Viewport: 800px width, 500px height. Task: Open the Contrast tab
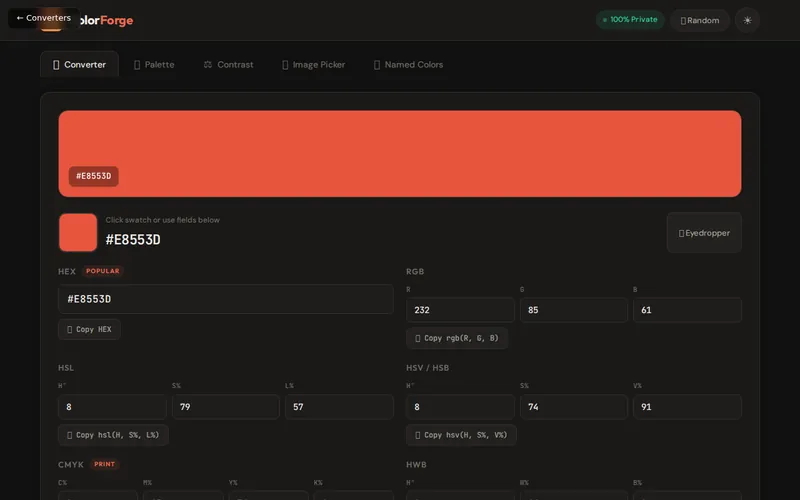[229, 65]
